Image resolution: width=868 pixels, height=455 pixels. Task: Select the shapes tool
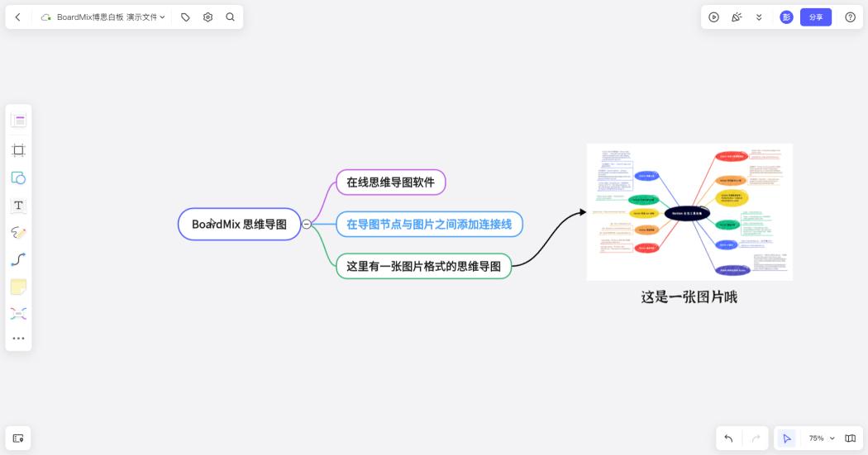coord(18,178)
